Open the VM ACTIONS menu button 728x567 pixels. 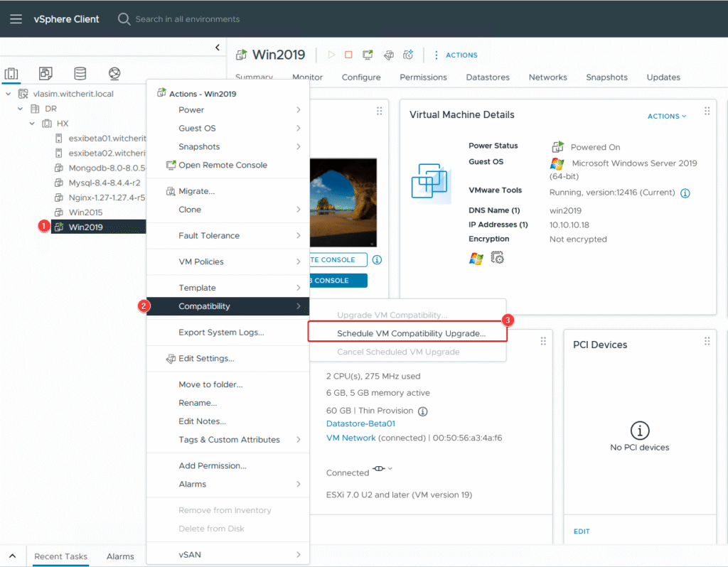(x=456, y=55)
